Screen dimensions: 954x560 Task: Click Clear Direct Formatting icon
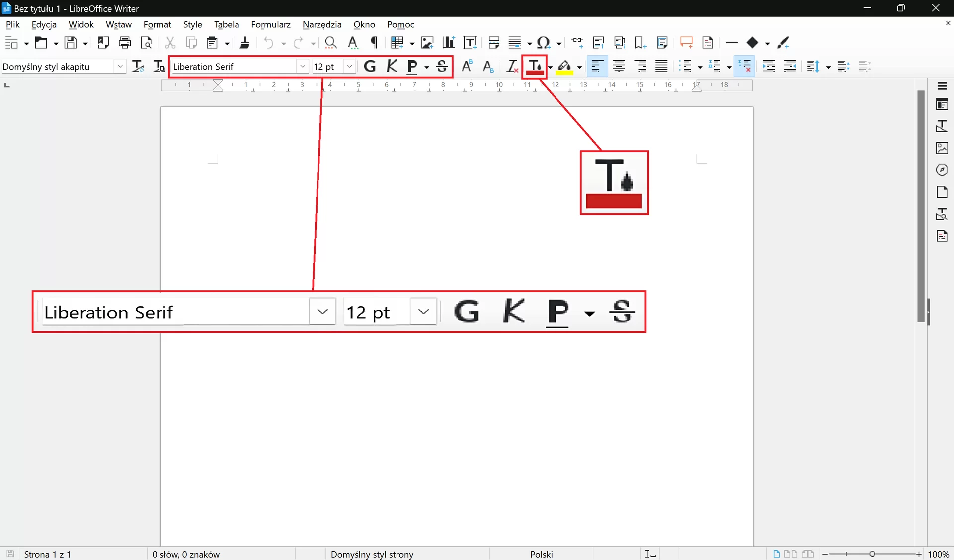tap(512, 66)
